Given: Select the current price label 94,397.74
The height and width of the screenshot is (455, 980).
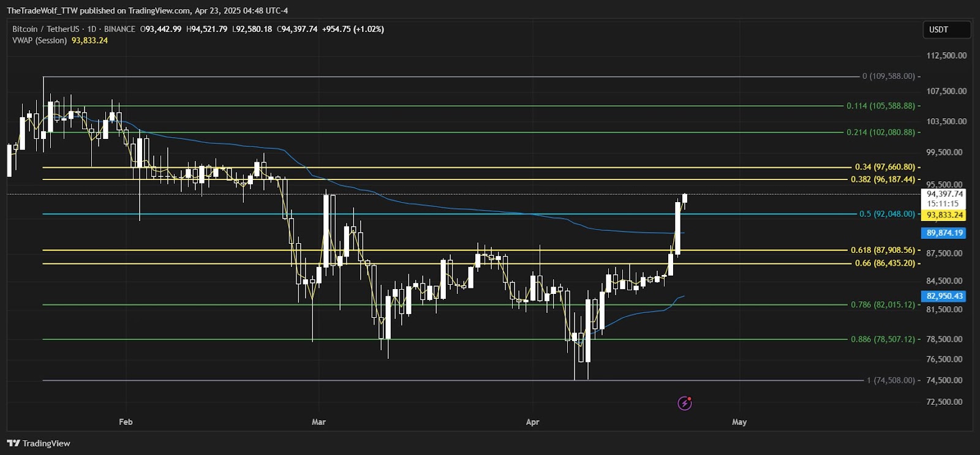Looking at the screenshot, I should point(945,194).
